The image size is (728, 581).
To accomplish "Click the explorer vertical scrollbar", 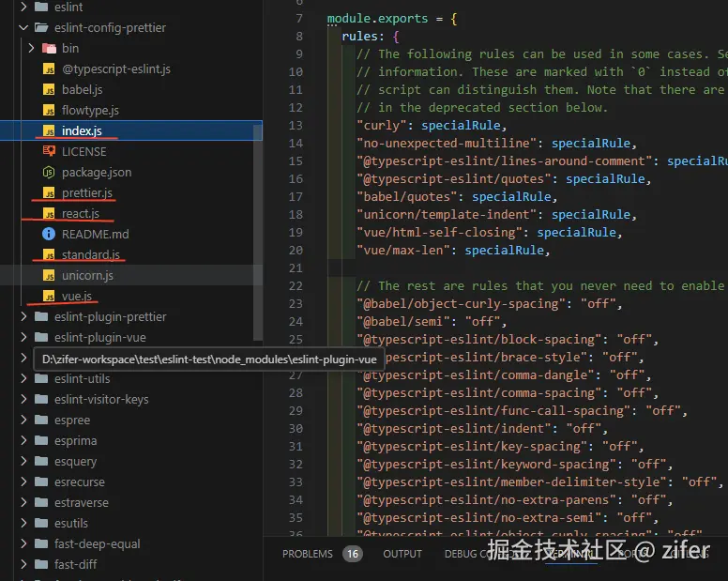I will click(x=258, y=232).
